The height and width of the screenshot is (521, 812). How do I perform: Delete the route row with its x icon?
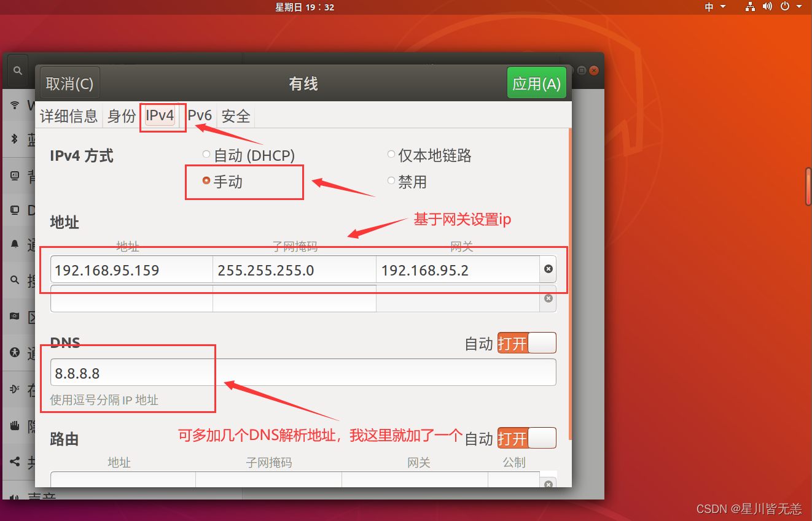pyautogui.click(x=548, y=484)
